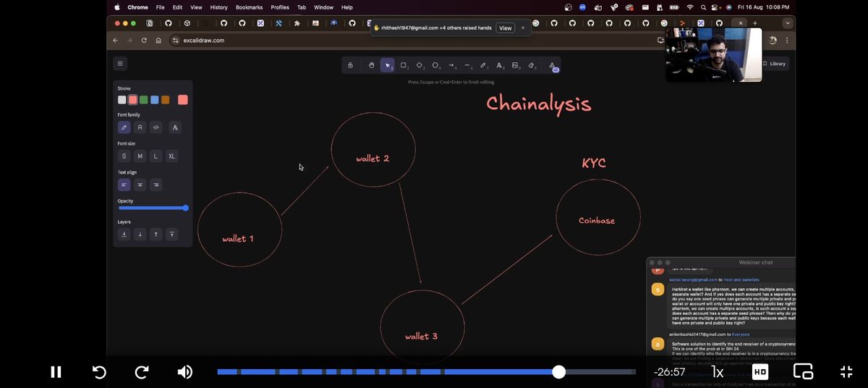Click View on raised hands notification
Screen dimensions: 868x388
tap(505, 28)
